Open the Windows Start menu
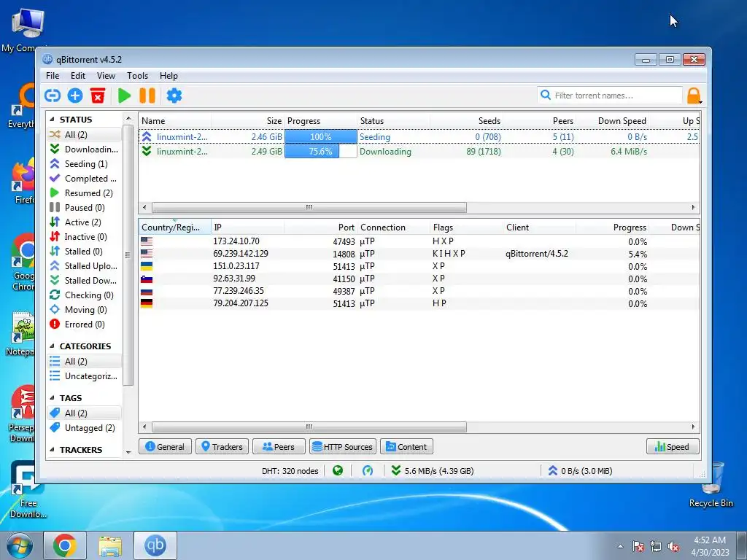Image resolution: width=747 pixels, height=560 pixels. 20,545
